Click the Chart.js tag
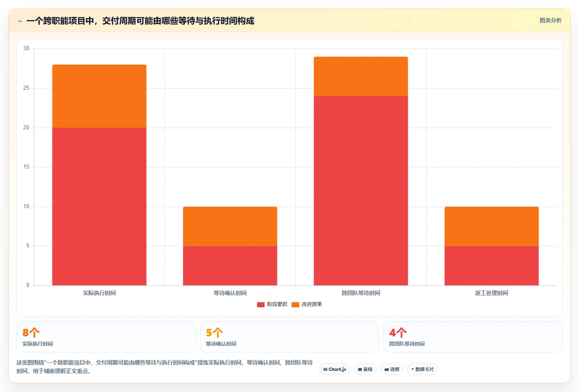 coord(335,369)
